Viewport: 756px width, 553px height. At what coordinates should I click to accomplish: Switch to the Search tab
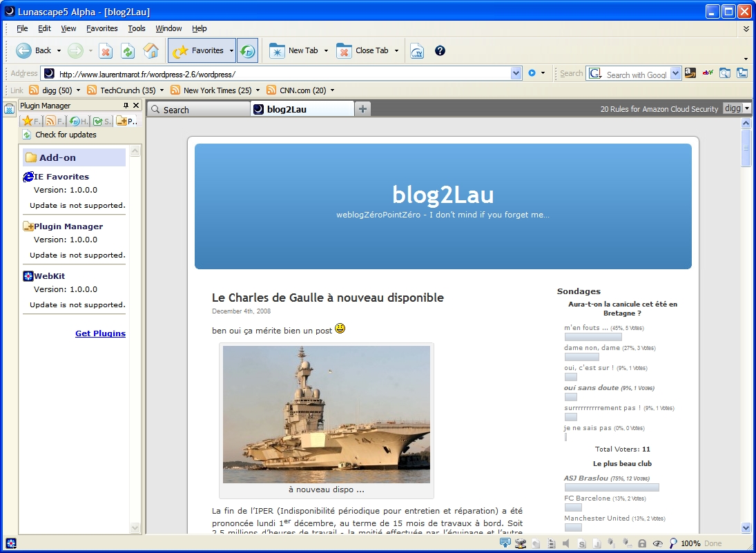click(198, 110)
